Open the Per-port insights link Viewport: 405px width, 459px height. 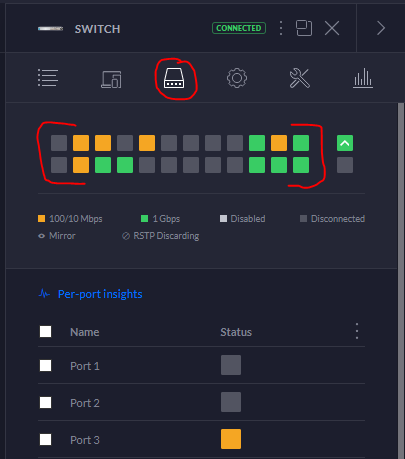coord(100,294)
